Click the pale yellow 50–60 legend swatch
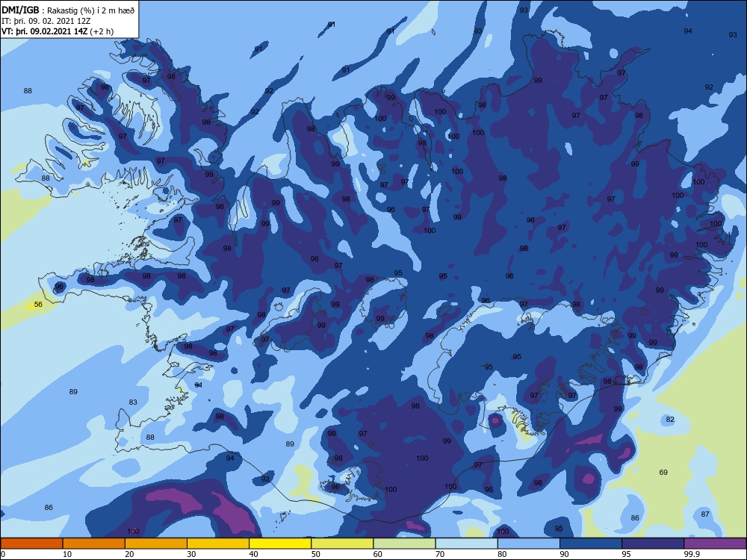747x560 pixels. click(343, 544)
